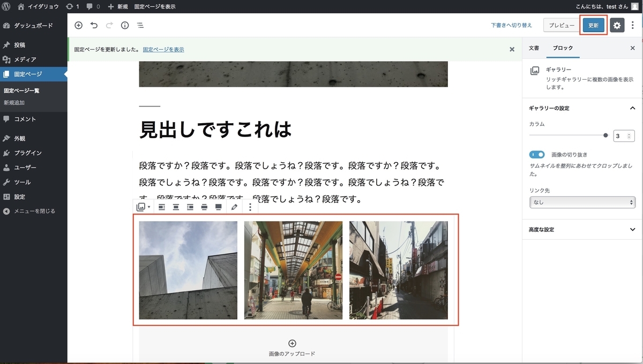Select the sky and concrete gallery image
Viewport: 643px width, 364px height.
click(188, 270)
